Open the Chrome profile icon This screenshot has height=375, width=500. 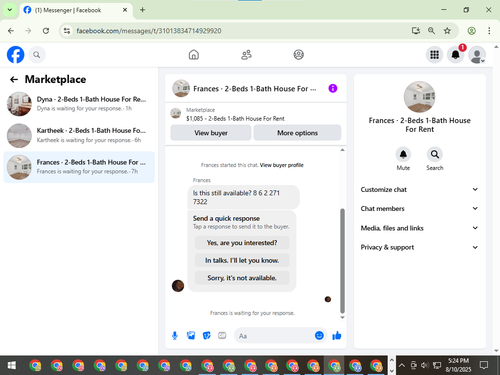(471, 31)
